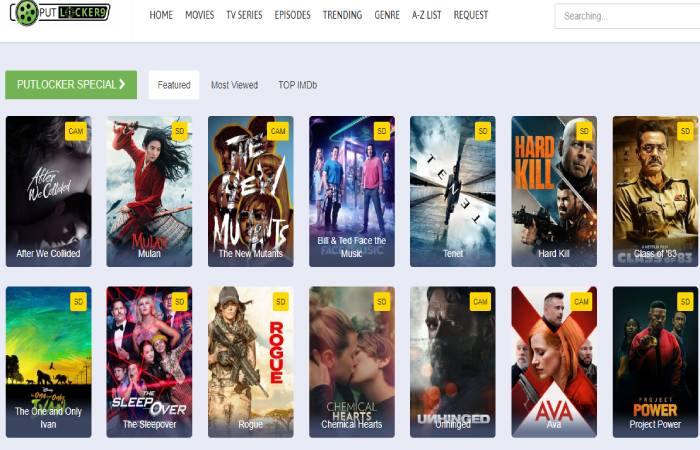Select the Featured tab
Viewport: 700px width, 450px height.
[174, 85]
